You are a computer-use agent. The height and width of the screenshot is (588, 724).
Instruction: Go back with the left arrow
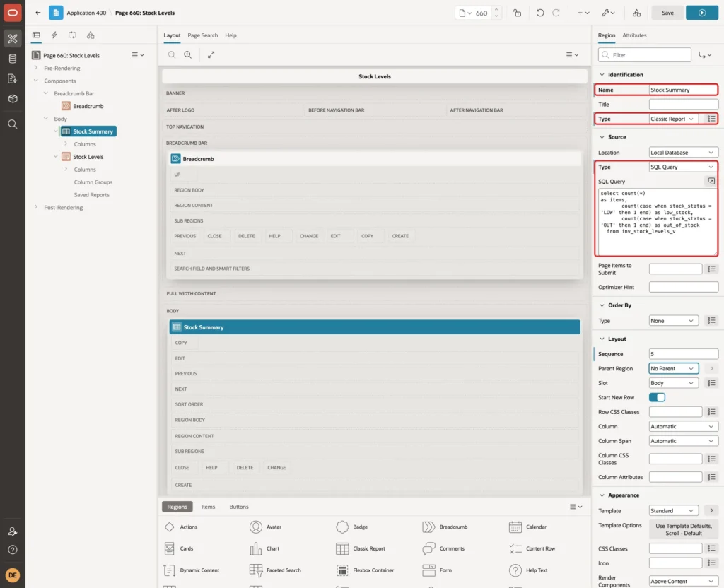[38, 13]
